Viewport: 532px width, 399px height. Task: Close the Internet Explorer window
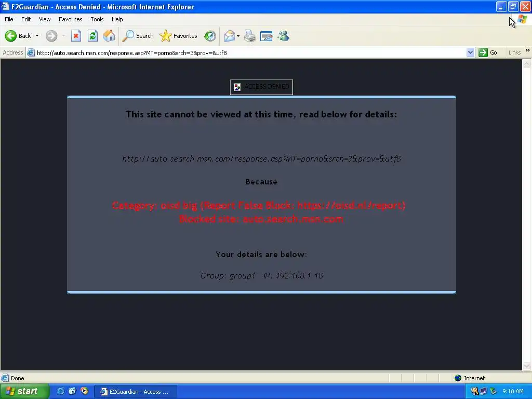pos(525,6)
